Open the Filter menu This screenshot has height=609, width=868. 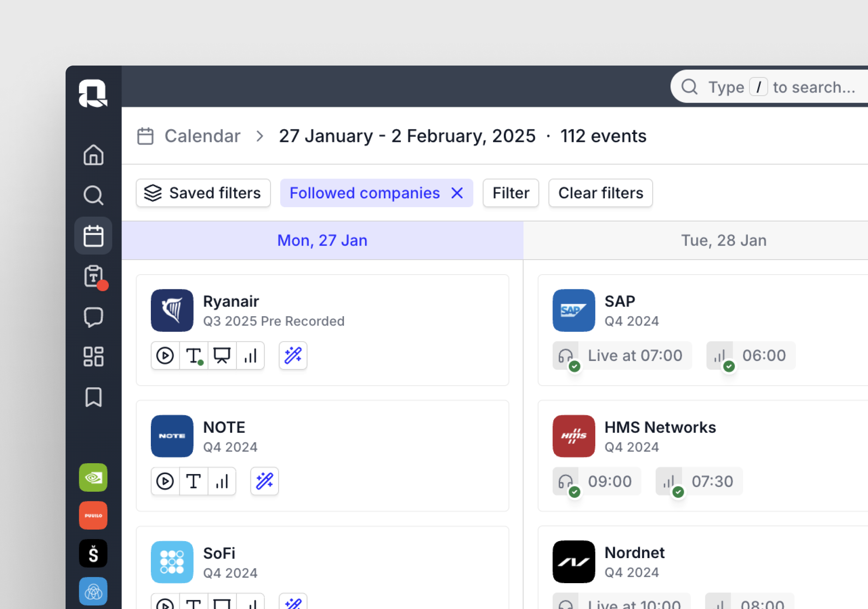point(510,193)
